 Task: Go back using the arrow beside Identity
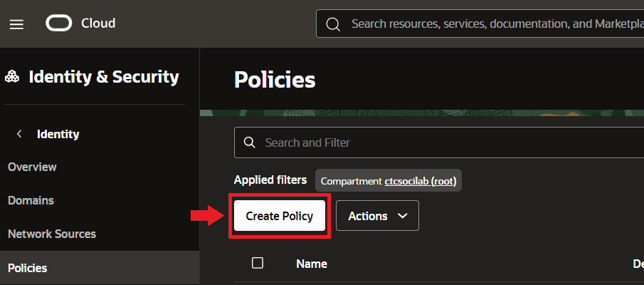pos(19,134)
